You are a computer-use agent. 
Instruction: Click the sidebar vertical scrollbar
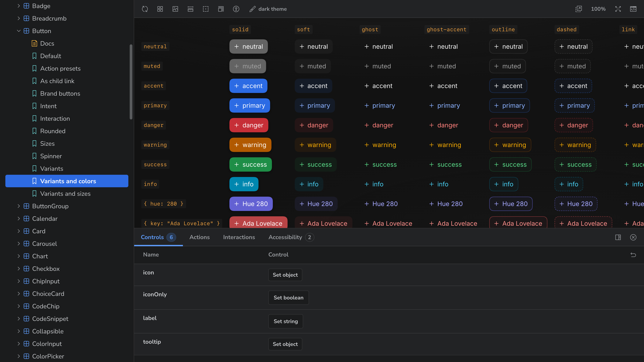[131, 82]
